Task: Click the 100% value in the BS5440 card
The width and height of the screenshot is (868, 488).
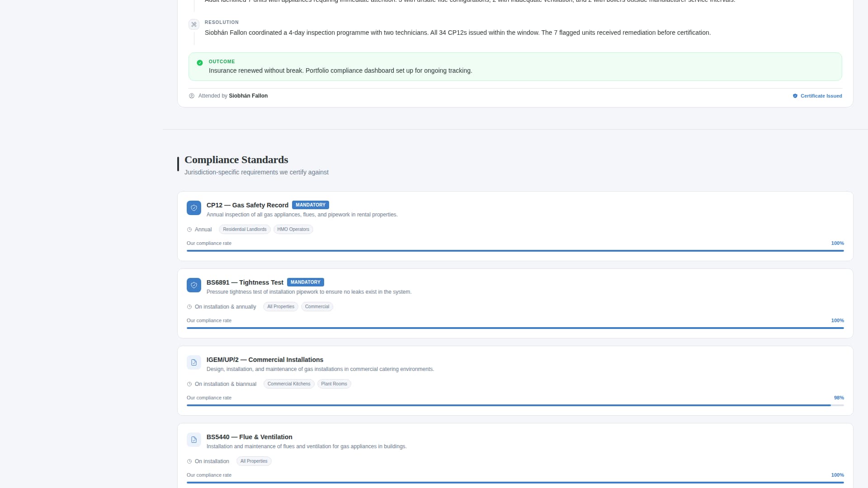Action: click(x=837, y=475)
